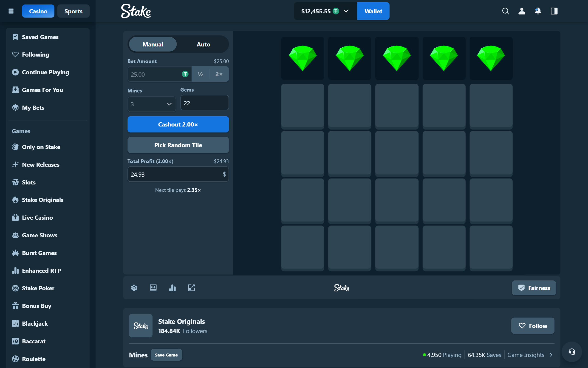
Task: Click the Stake logo in header
Action: click(136, 11)
